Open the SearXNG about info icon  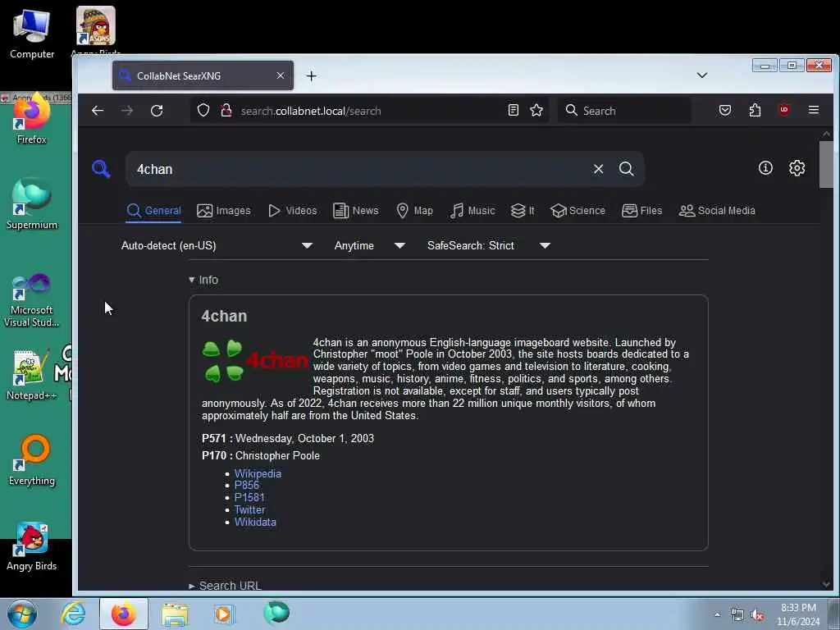765,167
